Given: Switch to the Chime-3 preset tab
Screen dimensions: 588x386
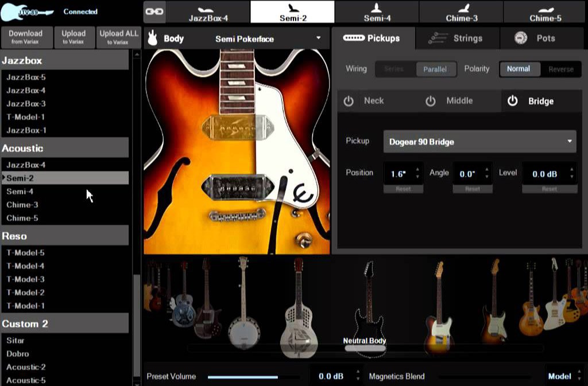Looking at the screenshot, I should coord(462,11).
